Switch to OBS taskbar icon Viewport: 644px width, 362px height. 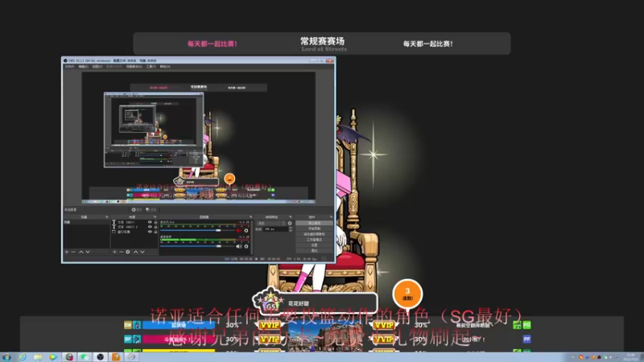tap(100, 356)
